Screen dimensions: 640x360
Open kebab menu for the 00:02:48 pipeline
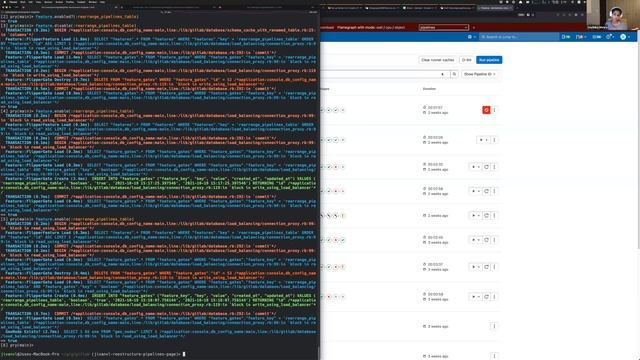point(494,240)
